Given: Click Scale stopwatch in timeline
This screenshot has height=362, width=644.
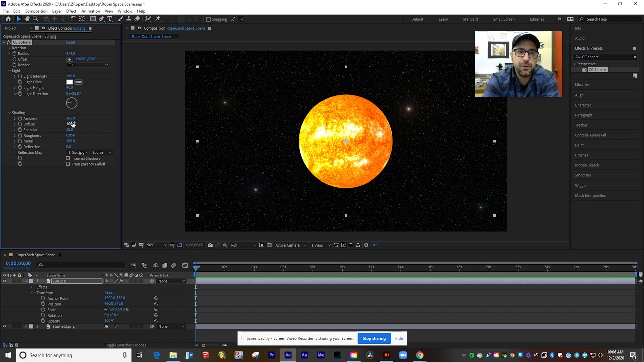Looking at the screenshot, I should pos(43,310).
